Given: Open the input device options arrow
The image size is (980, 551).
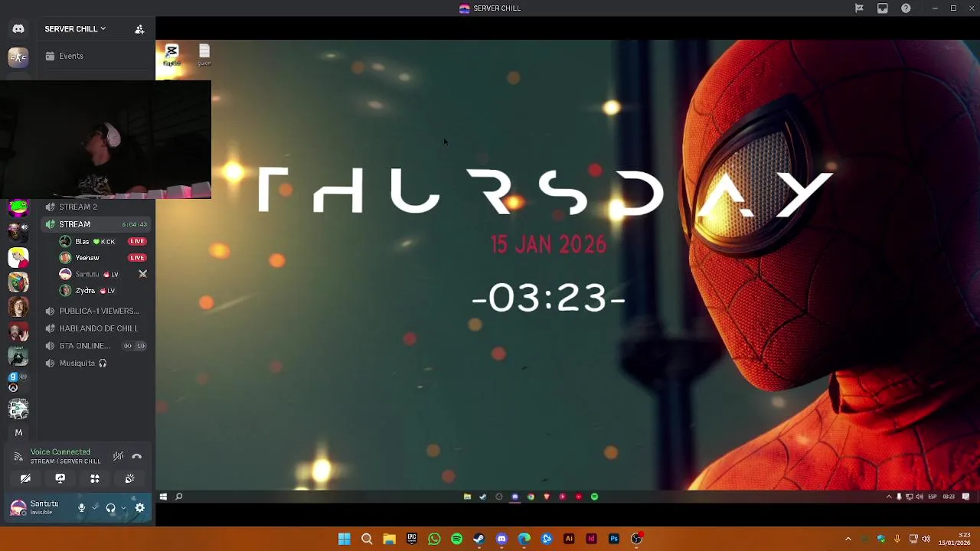Looking at the screenshot, I should tap(95, 507).
